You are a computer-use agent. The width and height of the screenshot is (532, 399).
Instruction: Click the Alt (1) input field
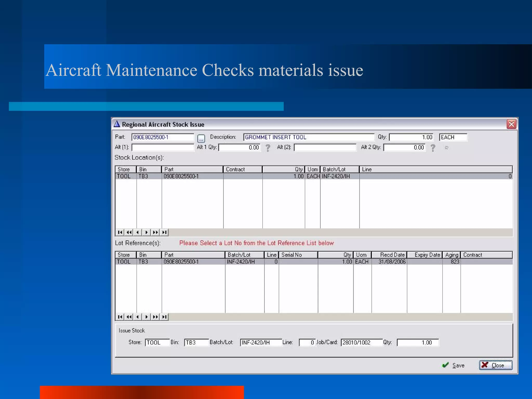click(x=163, y=148)
